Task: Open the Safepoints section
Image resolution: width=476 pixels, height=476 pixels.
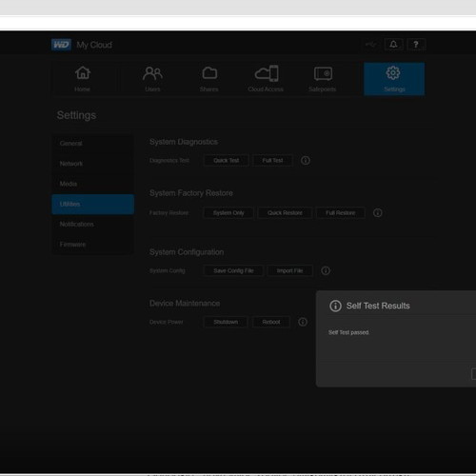Action: point(323,79)
